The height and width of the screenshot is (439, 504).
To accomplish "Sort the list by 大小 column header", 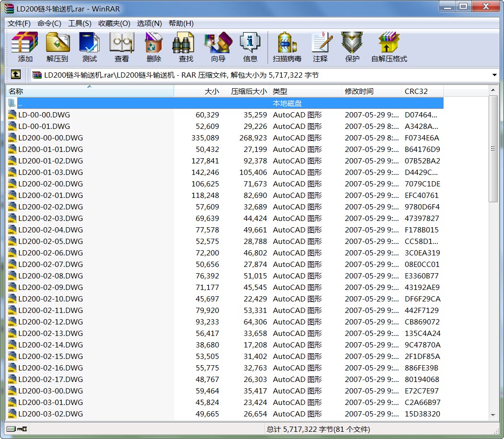I will [x=198, y=91].
